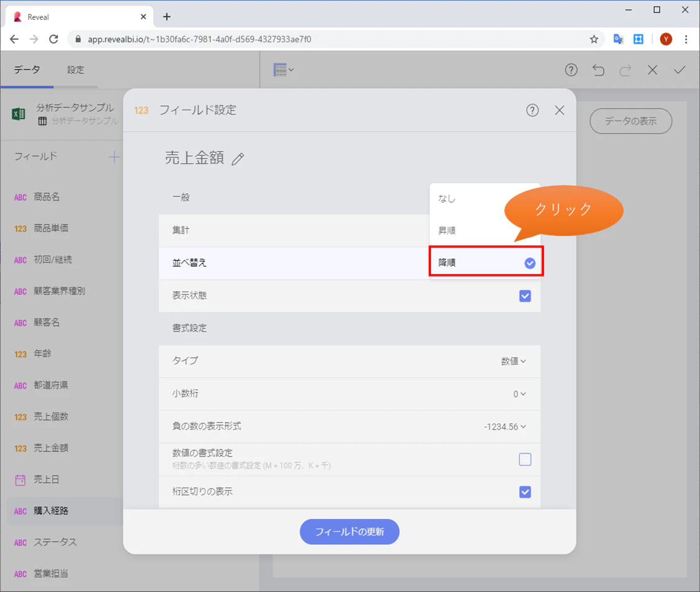Expand the タイプ 数値 dropdown
Image resolution: width=700 pixels, height=592 pixels.
[x=514, y=361]
